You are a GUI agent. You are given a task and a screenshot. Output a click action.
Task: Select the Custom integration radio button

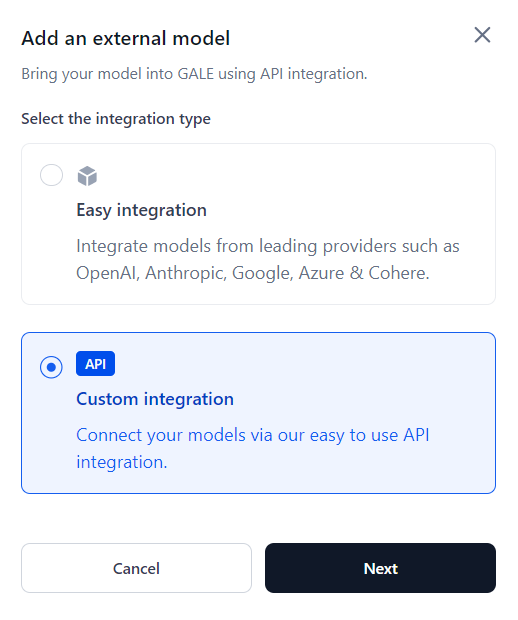click(x=51, y=367)
